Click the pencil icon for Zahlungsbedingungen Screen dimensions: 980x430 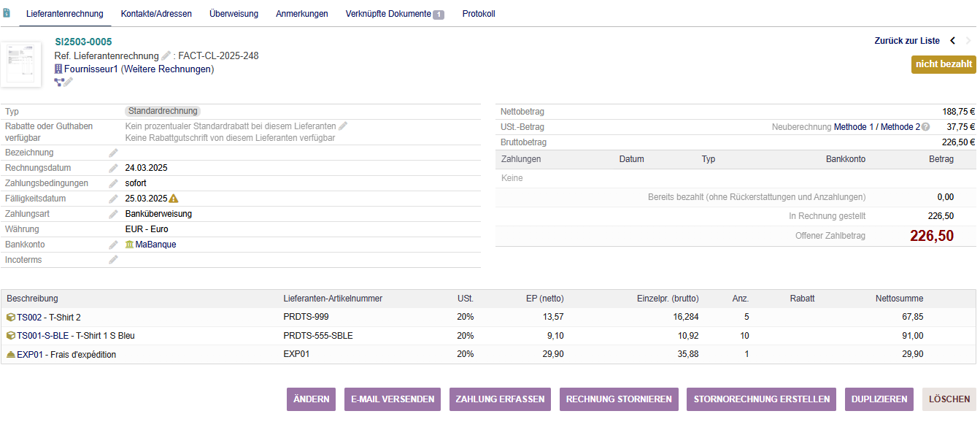(x=113, y=183)
